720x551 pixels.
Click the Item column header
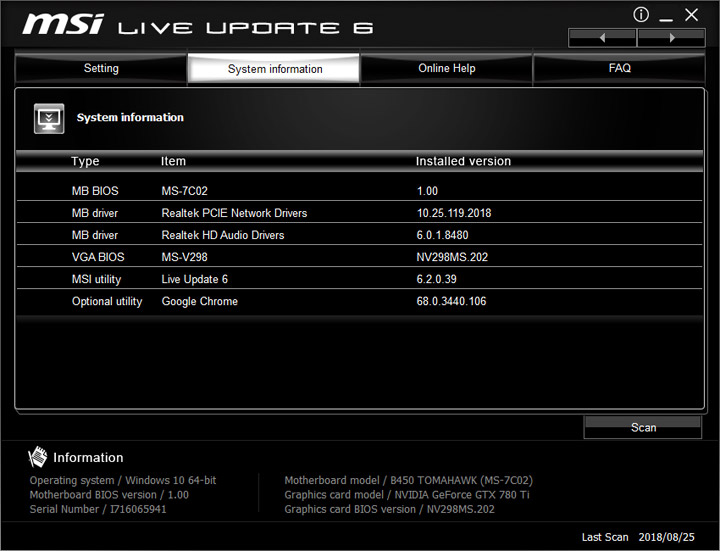point(173,161)
